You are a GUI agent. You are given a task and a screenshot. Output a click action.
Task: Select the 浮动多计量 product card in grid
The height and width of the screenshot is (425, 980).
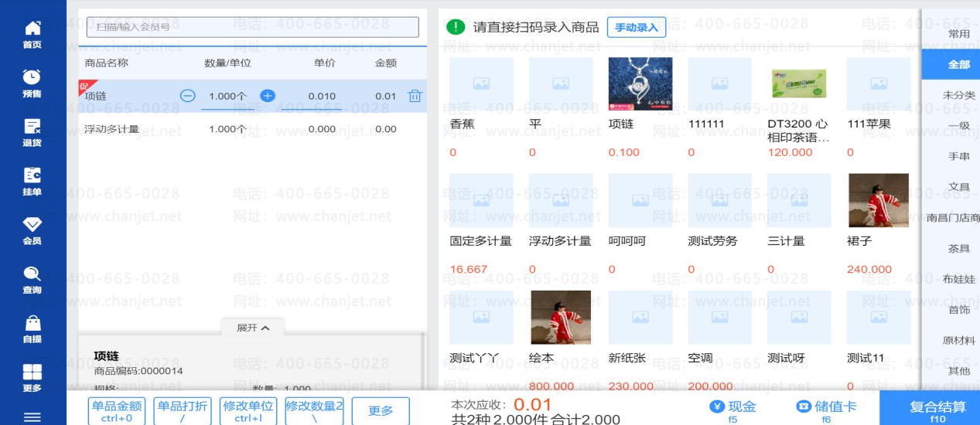(x=561, y=225)
